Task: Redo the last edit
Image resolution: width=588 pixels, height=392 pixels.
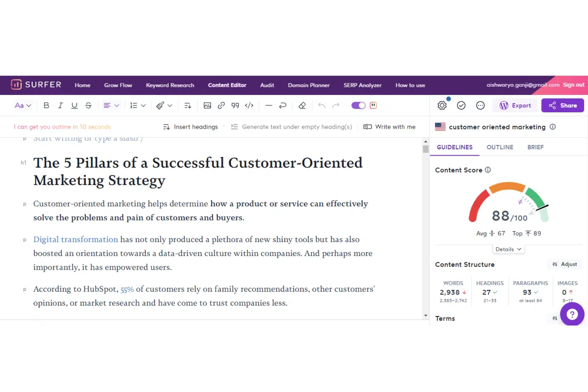Action: [336, 105]
